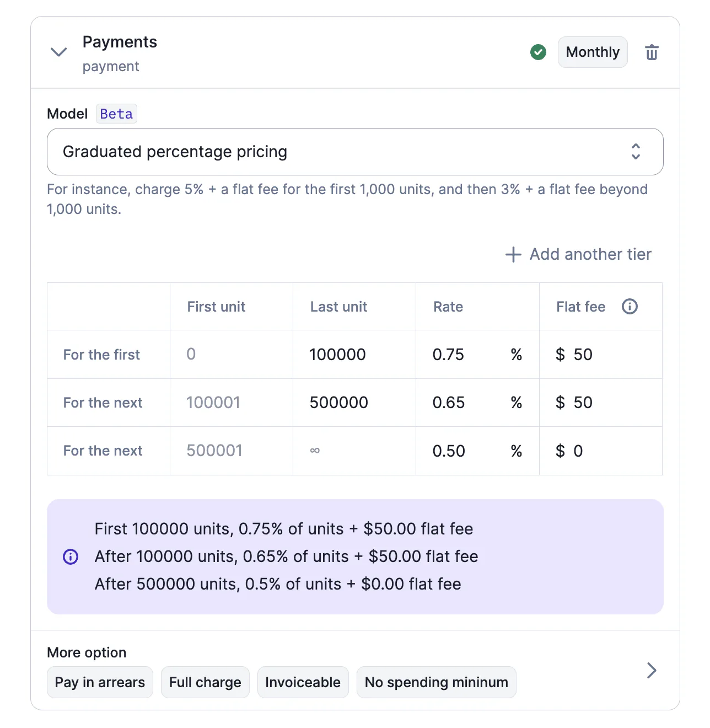
Task: Click first unit cell showing 500001
Action: (x=232, y=451)
